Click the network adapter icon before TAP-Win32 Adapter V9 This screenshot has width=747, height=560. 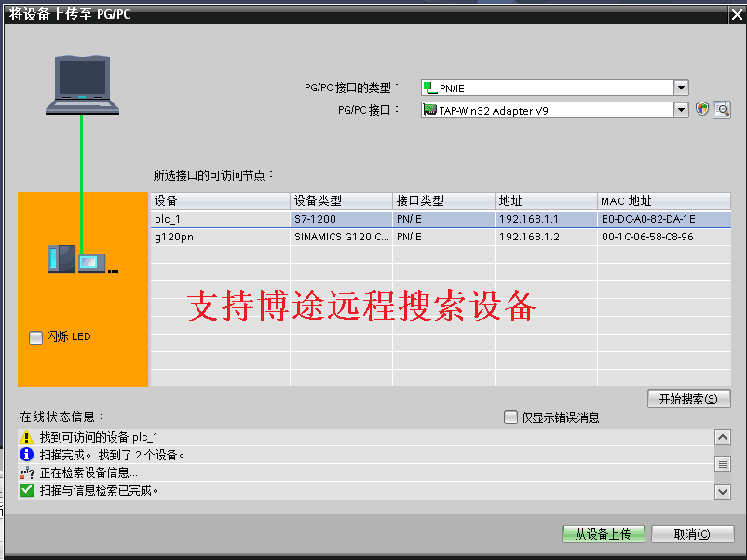428,109
